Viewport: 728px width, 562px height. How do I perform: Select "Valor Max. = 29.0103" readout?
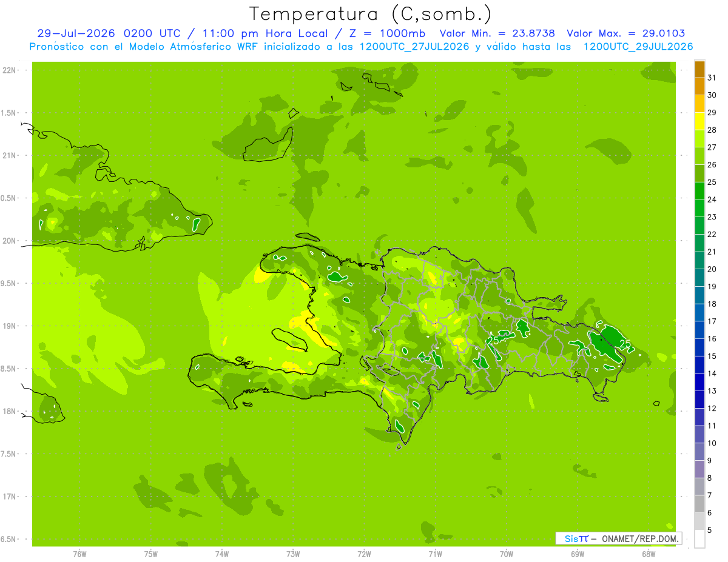[x=626, y=33]
